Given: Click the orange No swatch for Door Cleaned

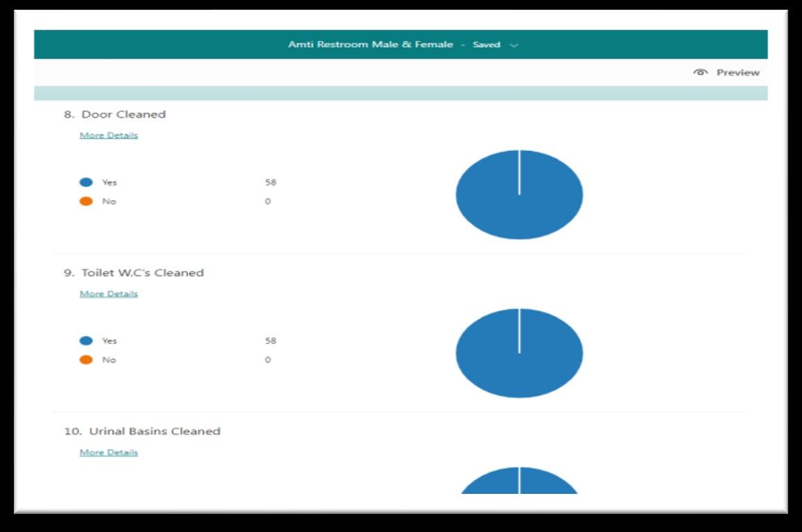Looking at the screenshot, I should click(86, 201).
